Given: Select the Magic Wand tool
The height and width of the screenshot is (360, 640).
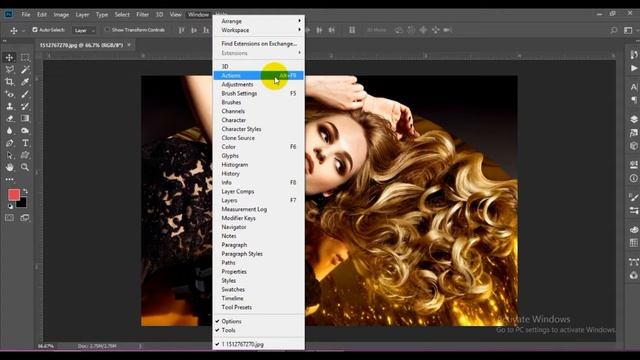Looking at the screenshot, I should [25, 70].
